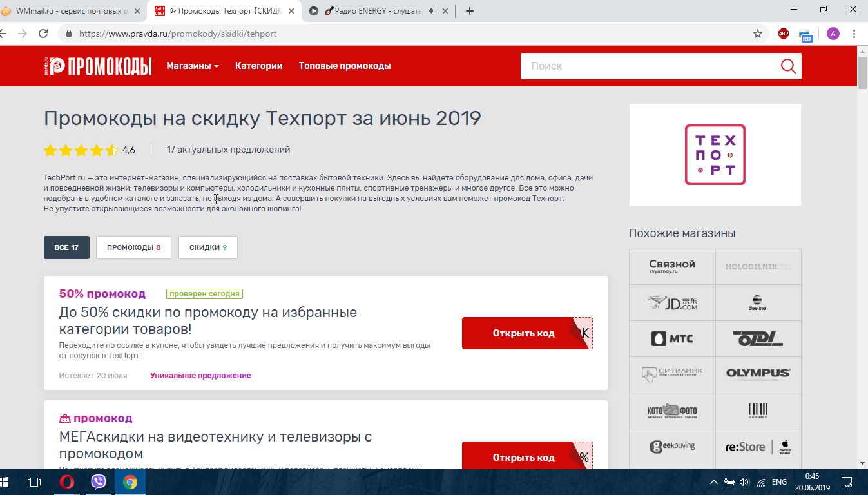Open JD.com store logo
This screenshot has height=495, width=868.
pos(672,303)
